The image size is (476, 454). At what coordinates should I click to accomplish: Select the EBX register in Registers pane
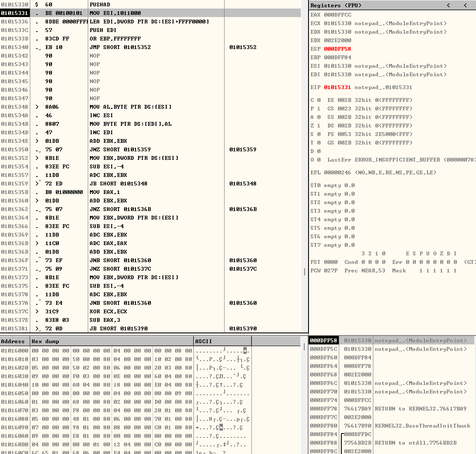pos(331,40)
